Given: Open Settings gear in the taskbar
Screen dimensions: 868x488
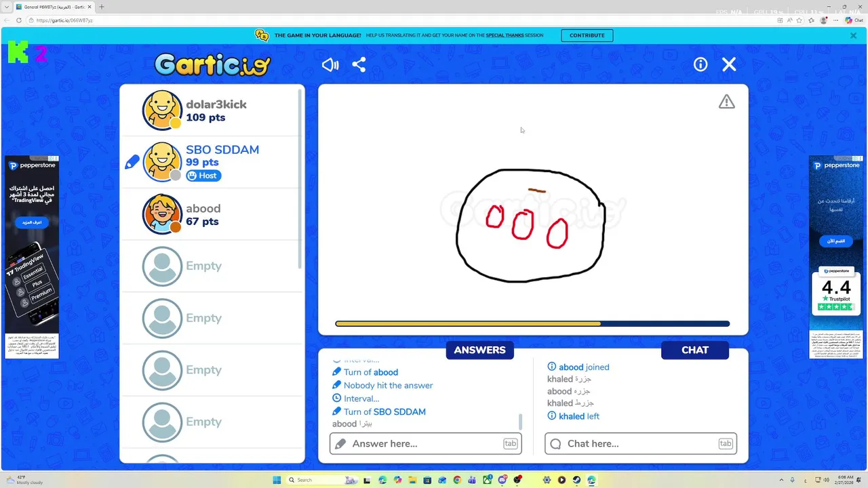Looking at the screenshot, I should [547, 480].
